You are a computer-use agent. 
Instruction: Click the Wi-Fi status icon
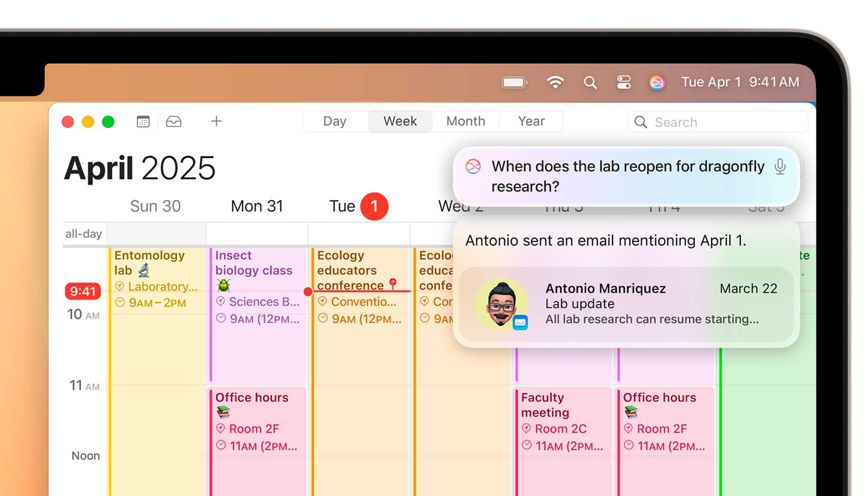(x=555, y=82)
